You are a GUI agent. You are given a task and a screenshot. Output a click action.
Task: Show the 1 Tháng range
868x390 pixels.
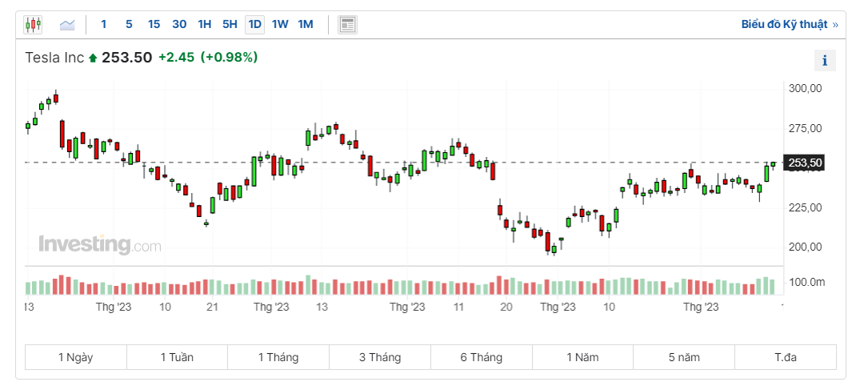pyautogui.click(x=278, y=357)
